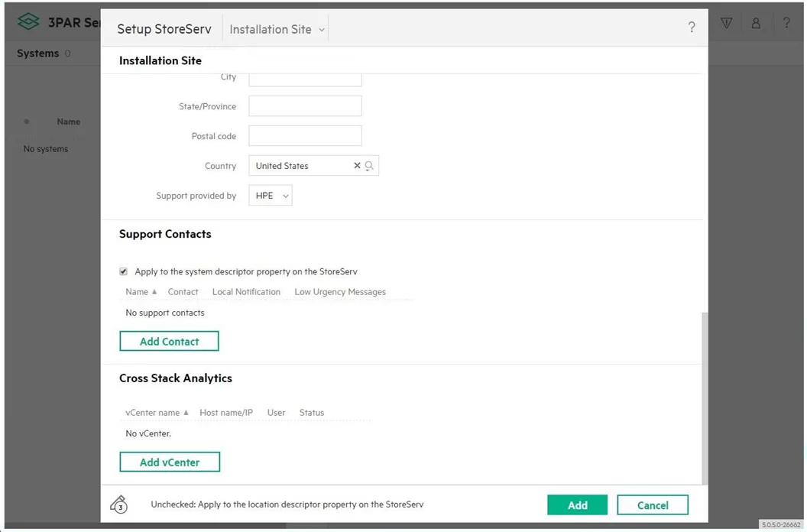The image size is (807, 532).
Task: Click the Name column header in Systems list
Action: click(69, 122)
